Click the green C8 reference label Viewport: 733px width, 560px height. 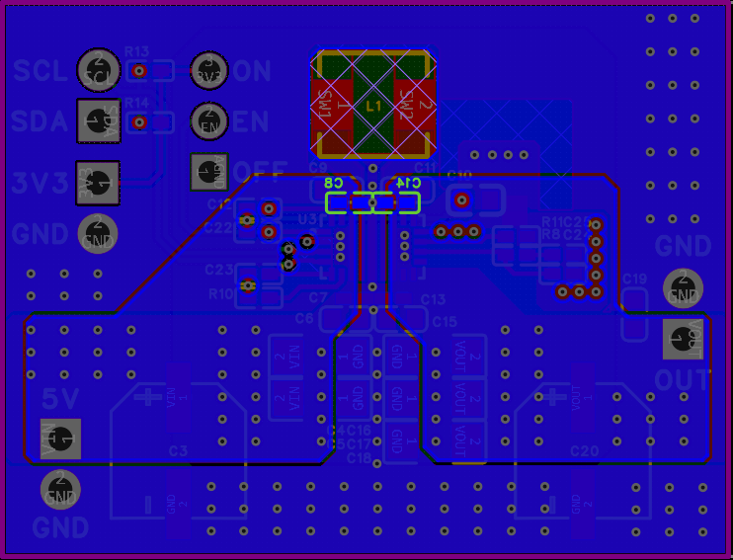(x=334, y=183)
